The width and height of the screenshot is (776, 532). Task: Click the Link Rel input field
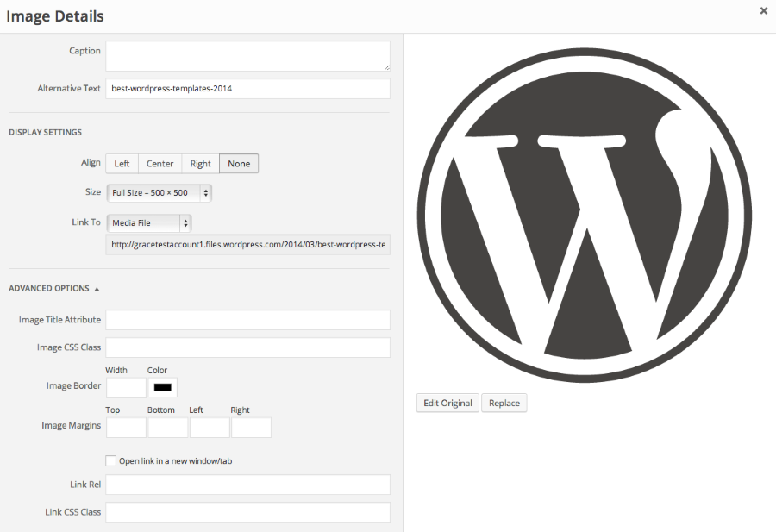(x=247, y=484)
